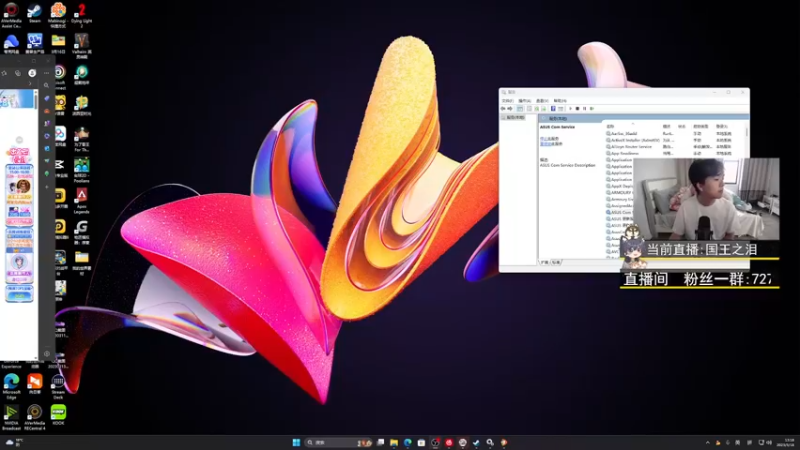
Task: Click the Startup Type column header
Action: pos(701,126)
